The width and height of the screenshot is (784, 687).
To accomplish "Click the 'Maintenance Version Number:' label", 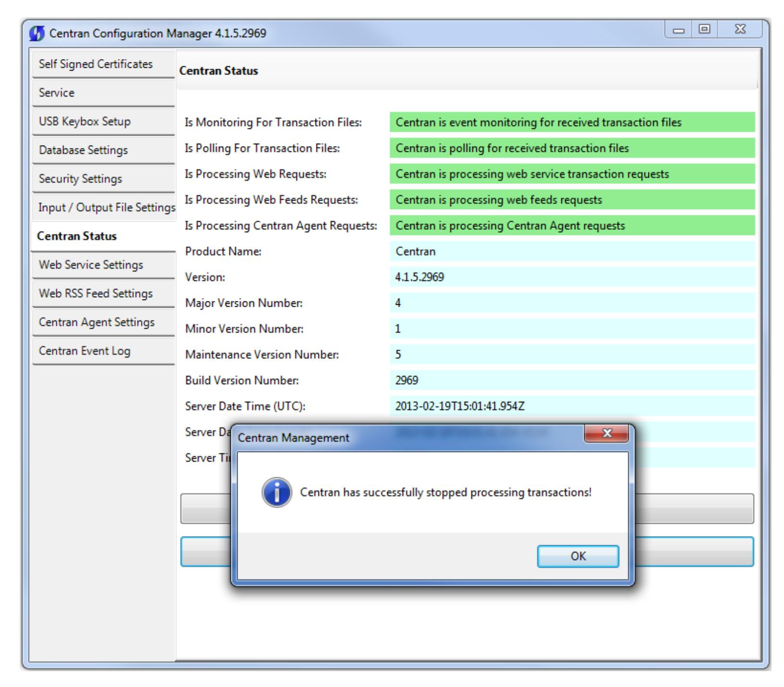I will [x=262, y=355].
